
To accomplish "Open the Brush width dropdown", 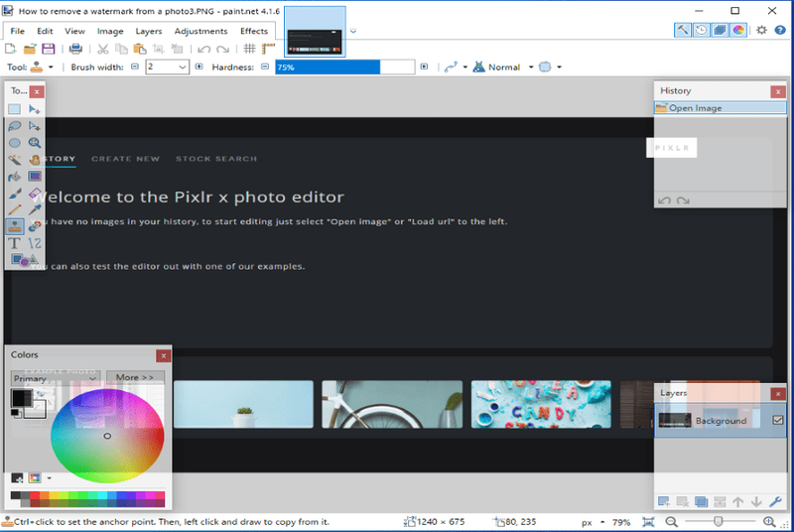I will click(183, 66).
